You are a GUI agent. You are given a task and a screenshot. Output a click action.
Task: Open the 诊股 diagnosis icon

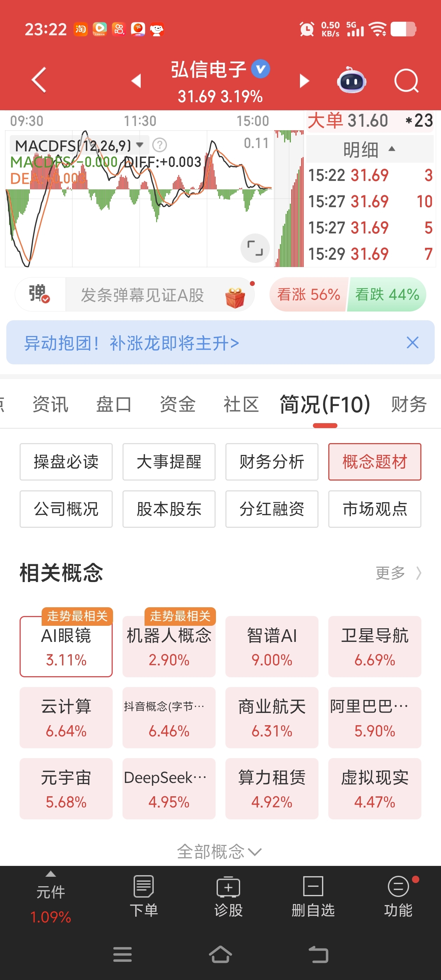pyautogui.click(x=228, y=896)
